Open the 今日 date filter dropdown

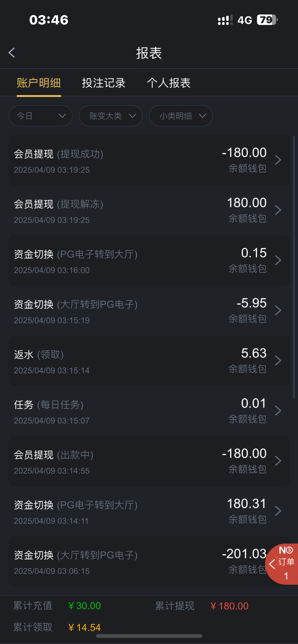[41, 116]
